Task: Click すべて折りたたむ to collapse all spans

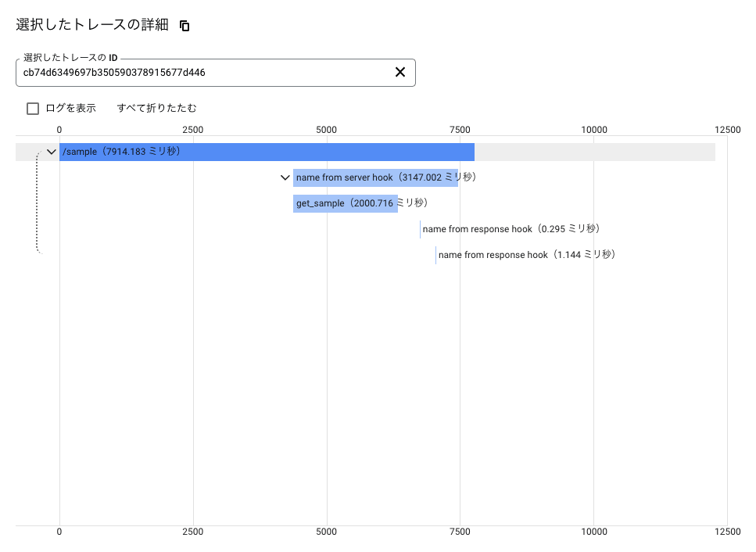Action: coord(156,108)
